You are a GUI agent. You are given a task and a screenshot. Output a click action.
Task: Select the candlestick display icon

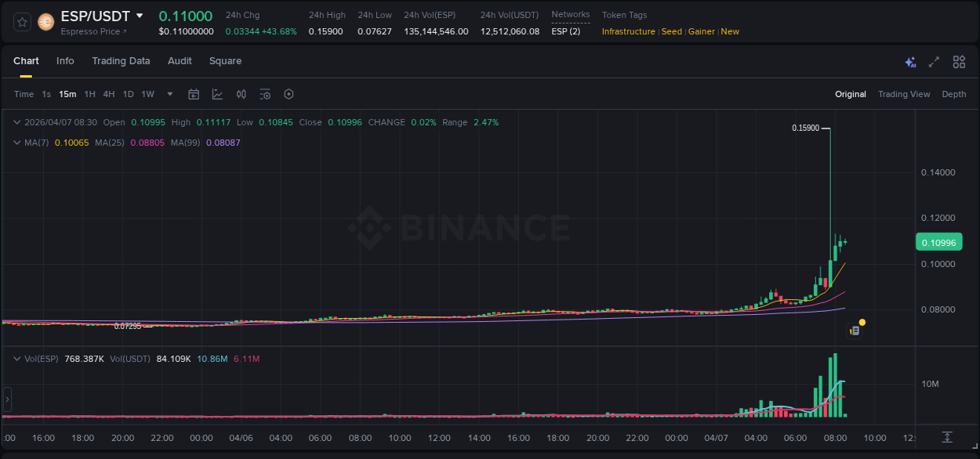click(241, 93)
